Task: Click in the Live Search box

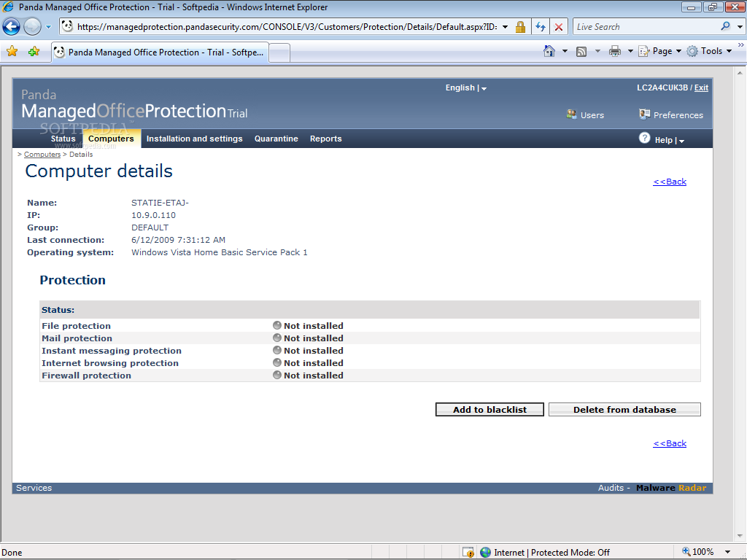Action: click(x=646, y=27)
